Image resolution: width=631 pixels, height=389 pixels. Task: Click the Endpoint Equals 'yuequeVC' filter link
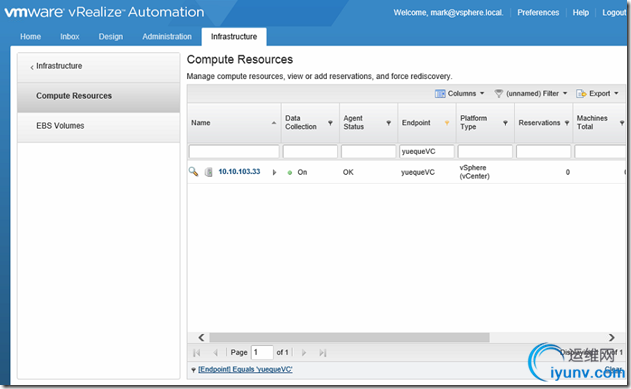pos(245,369)
